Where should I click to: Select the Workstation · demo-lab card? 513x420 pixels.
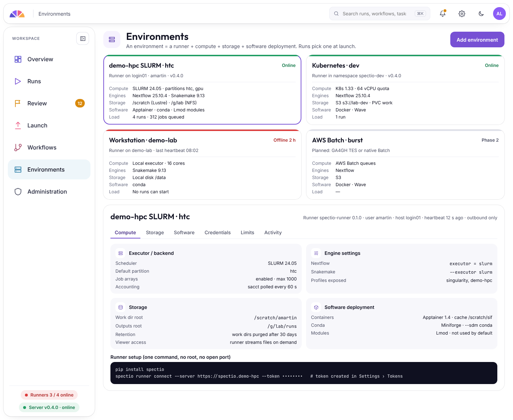[202, 164]
